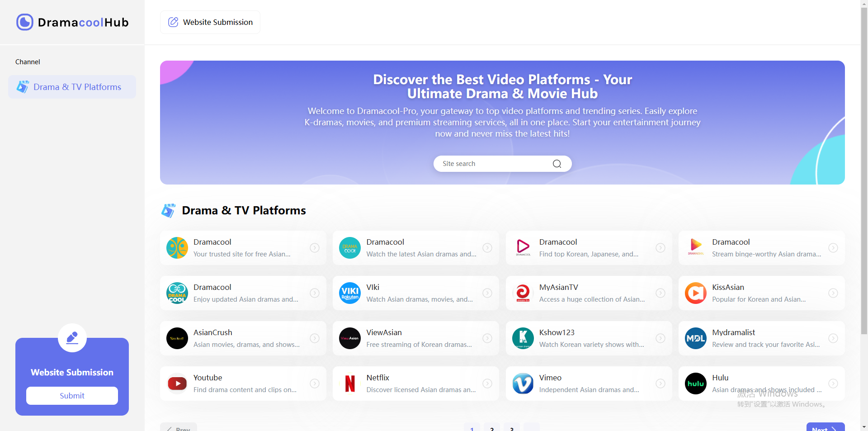Image resolution: width=868 pixels, height=431 pixels.
Task: Click 'Find top Korean, Japanese, and...' description
Action: (x=589, y=254)
